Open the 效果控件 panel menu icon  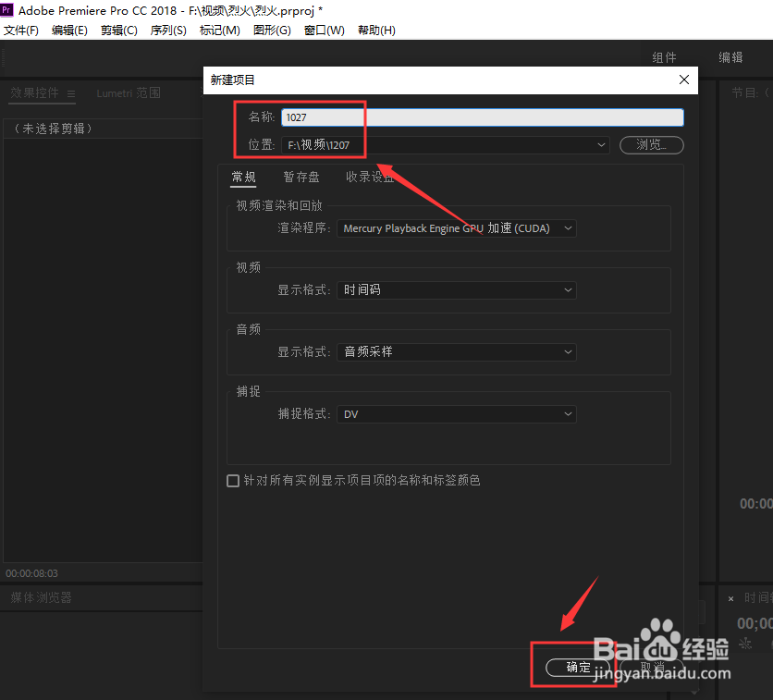tap(71, 93)
